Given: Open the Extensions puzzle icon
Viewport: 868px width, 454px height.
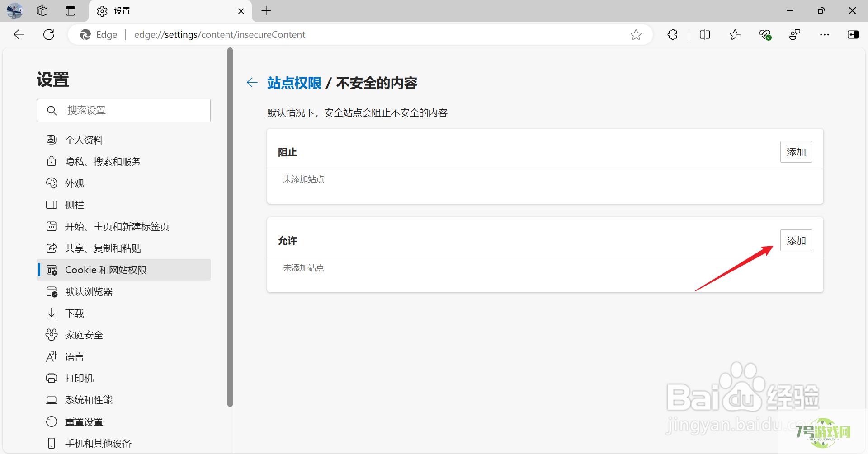Looking at the screenshot, I should click(673, 35).
